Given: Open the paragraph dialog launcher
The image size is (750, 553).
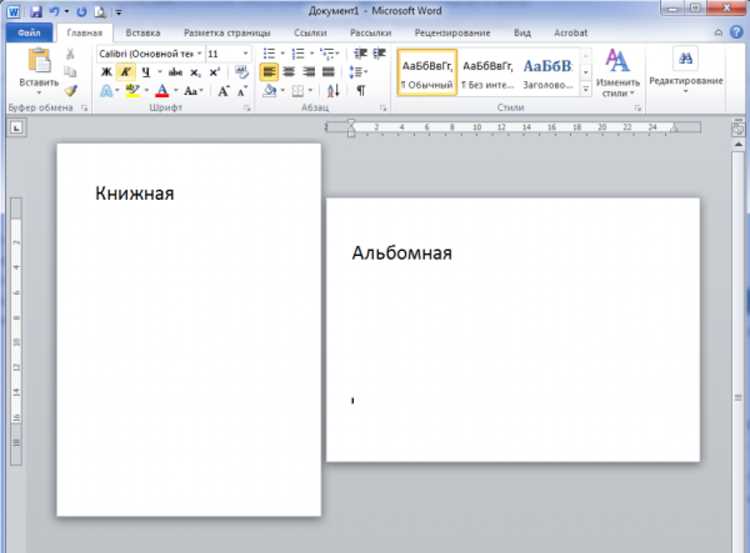Looking at the screenshot, I should click(383, 109).
